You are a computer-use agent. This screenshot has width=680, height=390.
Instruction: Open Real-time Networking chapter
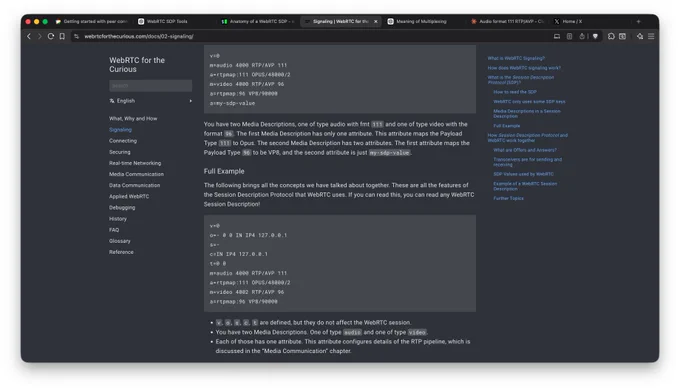[x=135, y=163]
